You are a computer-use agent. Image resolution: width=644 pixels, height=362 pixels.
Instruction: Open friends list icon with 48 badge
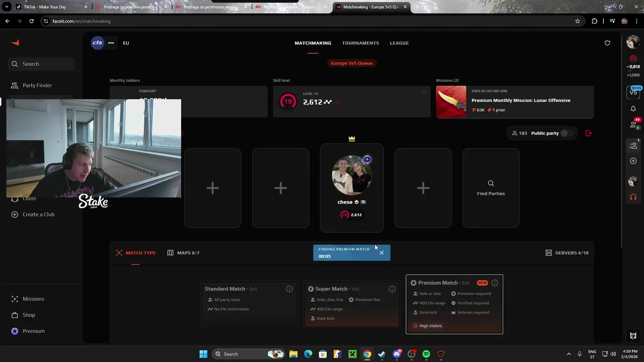(x=633, y=124)
